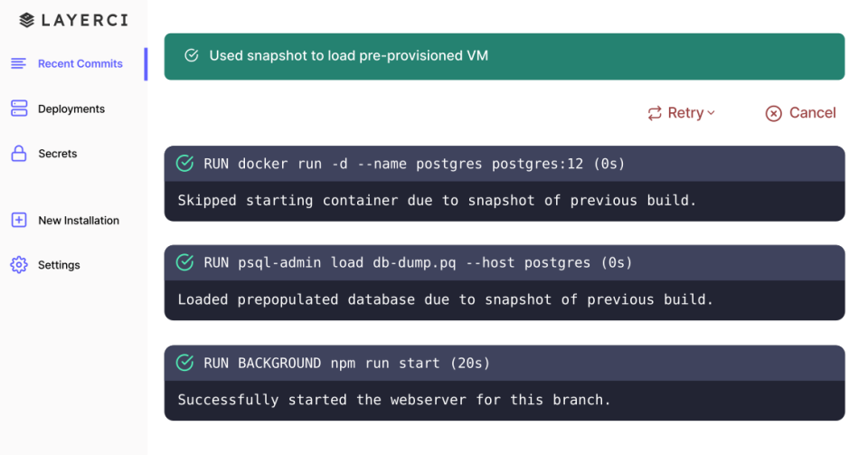Click the Cancel circle-x icon
Screen dimensions: 868x455
tap(773, 113)
